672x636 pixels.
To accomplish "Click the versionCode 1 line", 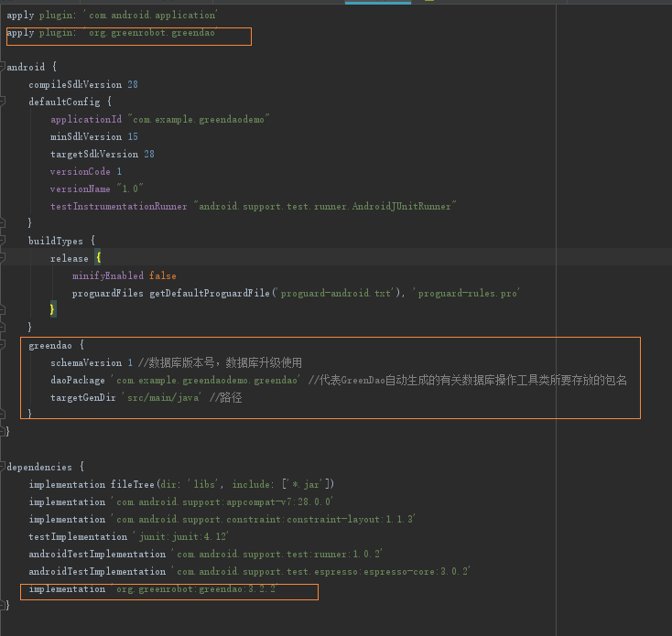I will click(x=86, y=171).
